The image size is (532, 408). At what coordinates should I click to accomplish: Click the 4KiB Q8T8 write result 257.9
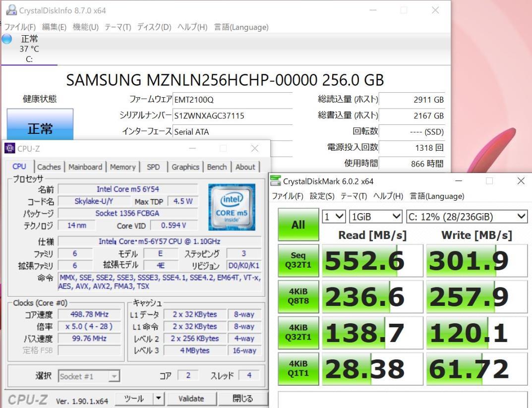click(477, 296)
